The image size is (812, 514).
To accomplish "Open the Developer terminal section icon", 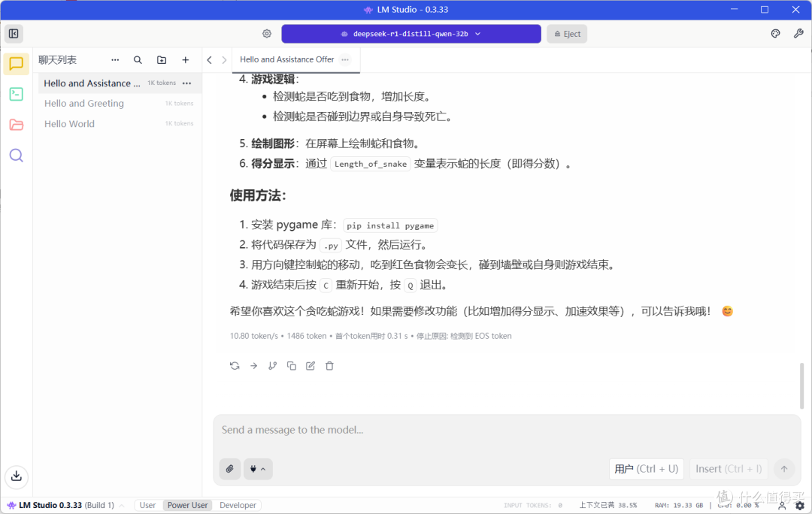I will pyautogui.click(x=16, y=94).
